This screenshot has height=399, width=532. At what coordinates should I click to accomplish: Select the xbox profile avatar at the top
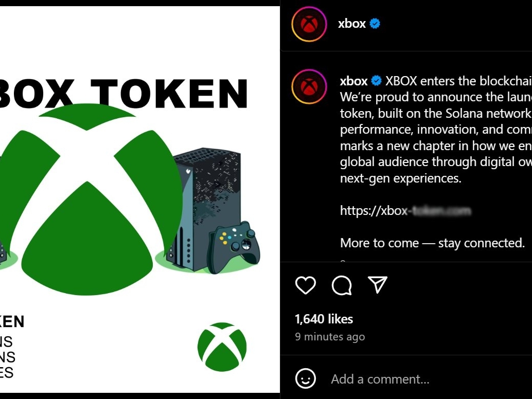click(309, 23)
